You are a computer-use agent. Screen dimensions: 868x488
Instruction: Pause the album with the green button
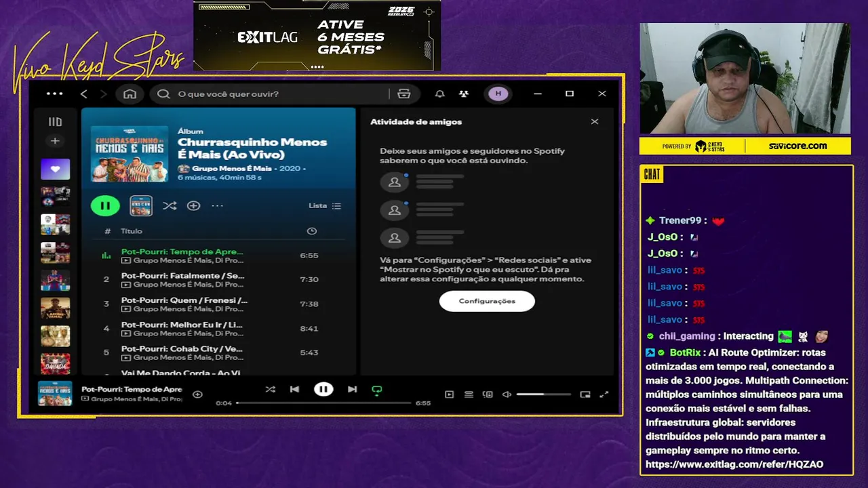[x=105, y=205]
